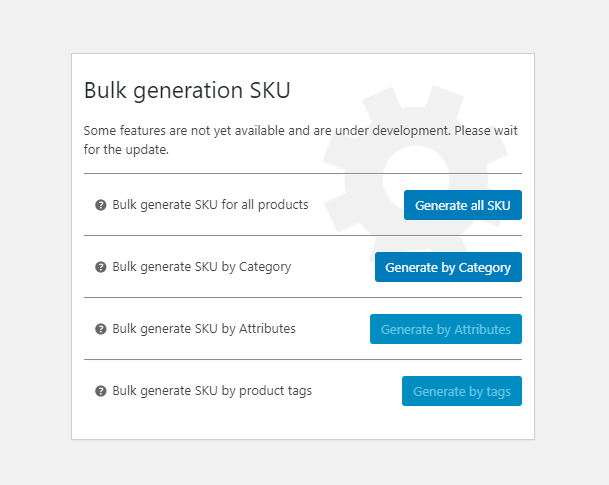
Task: Click the 'for the update.' text line
Action: [x=126, y=149]
